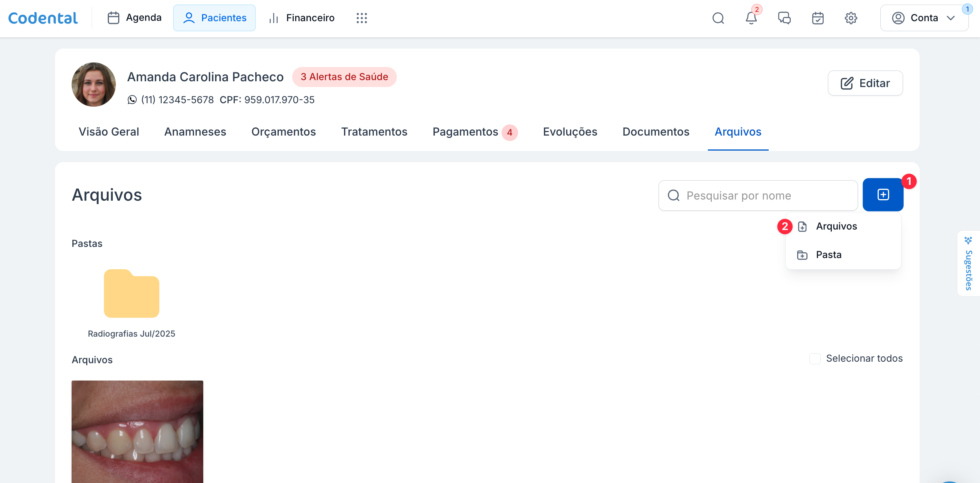Select Arquivos option in add menu
980x483 pixels.
coord(836,226)
